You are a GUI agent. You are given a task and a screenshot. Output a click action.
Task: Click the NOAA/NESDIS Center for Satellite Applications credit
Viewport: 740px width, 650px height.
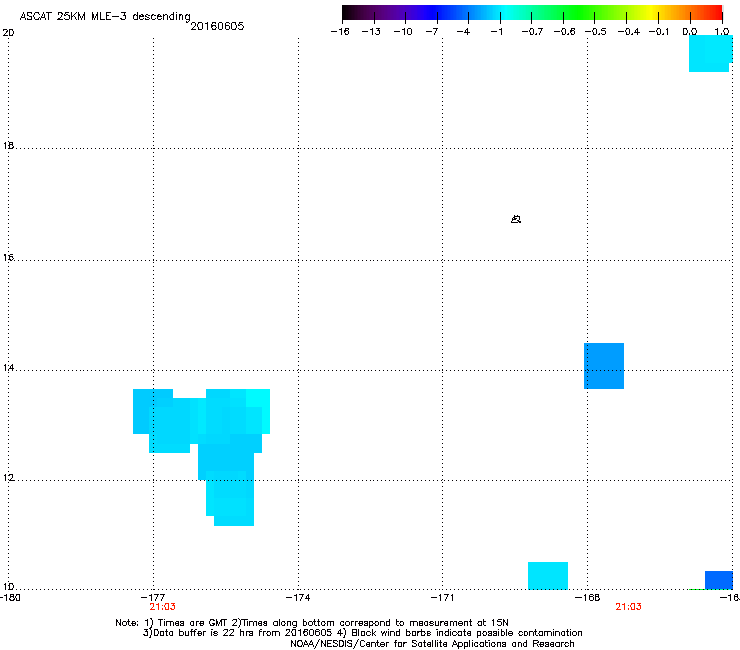[x=432, y=644]
